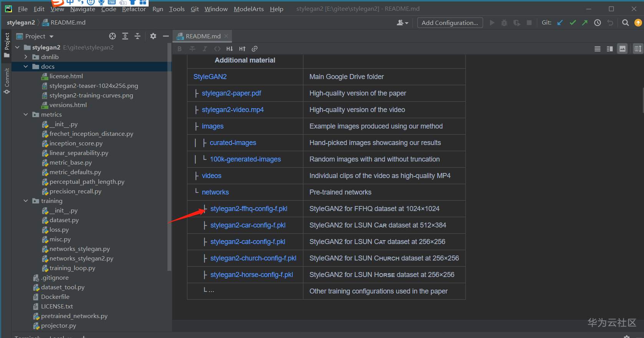Open the Refactor menu

click(x=134, y=9)
